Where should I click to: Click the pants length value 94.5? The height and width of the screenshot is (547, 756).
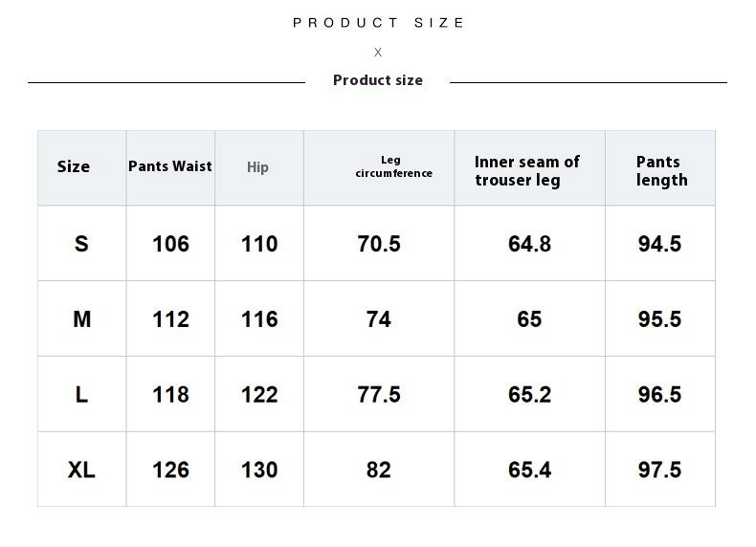659,244
